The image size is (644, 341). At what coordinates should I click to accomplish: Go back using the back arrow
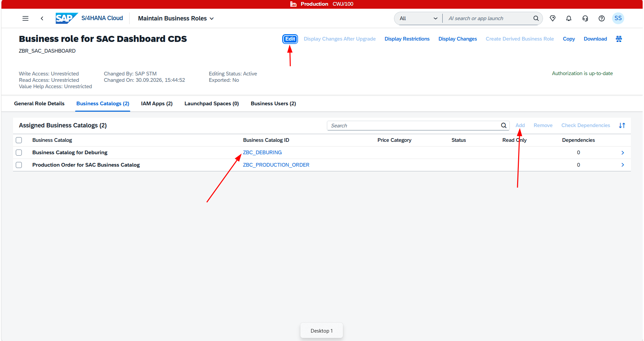point(42,18)
